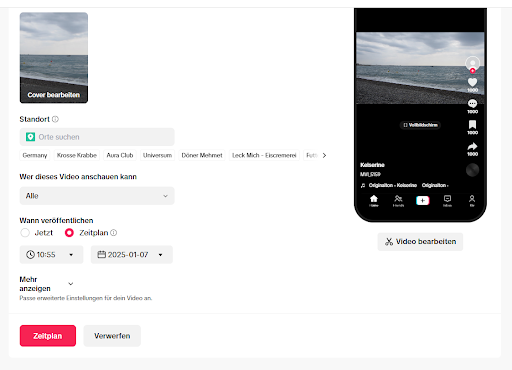
Task: Click the spinning music disc icon
Action: 472,170
